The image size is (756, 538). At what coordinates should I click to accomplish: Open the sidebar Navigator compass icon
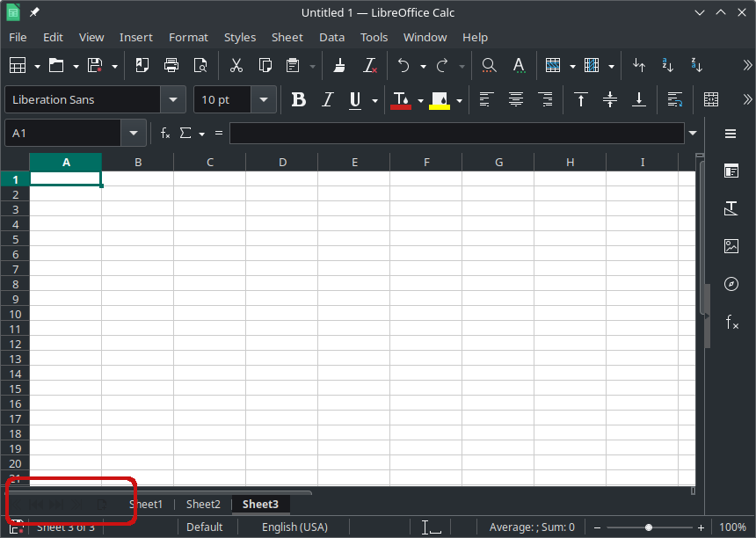[731, 284]
